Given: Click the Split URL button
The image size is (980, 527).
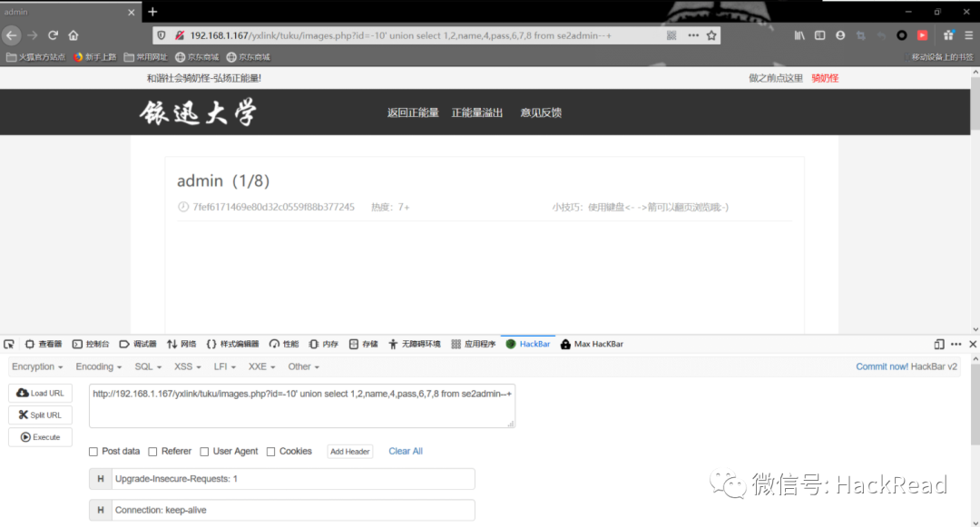Looking at the screenshot, I should pos(40,415).
